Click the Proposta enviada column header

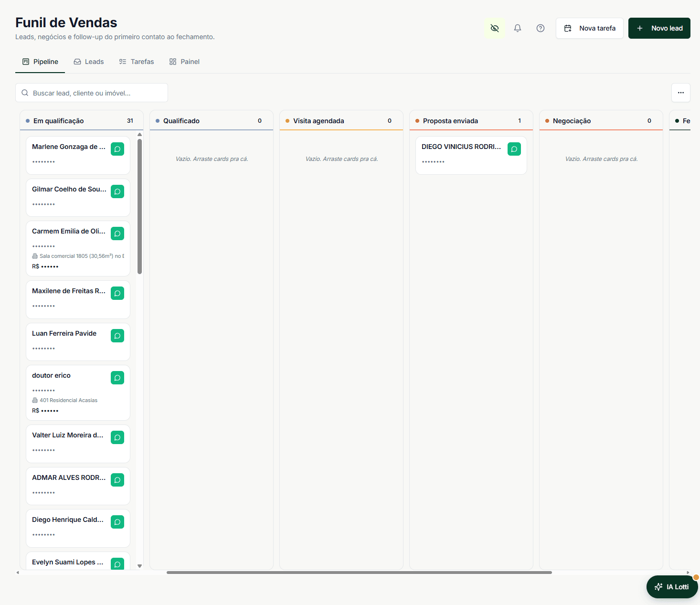coord(471,121)
